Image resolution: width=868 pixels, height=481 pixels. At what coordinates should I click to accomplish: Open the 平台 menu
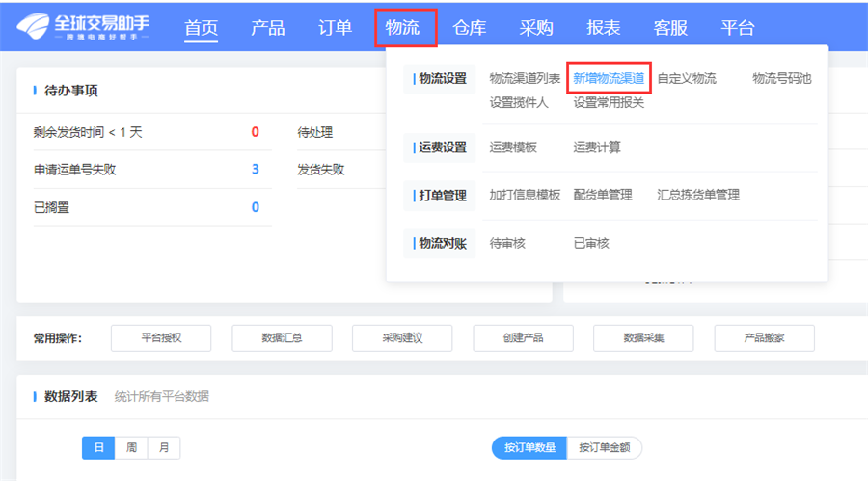click(738, 27)
